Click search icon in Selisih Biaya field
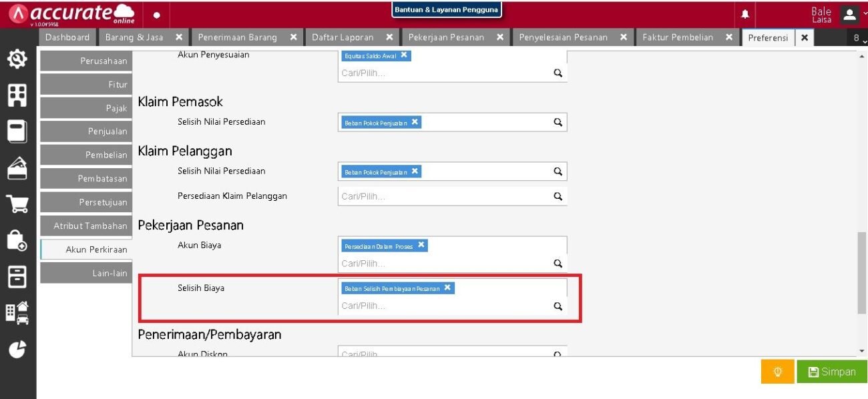The height and width of the screenshot is (399, 868). click(x=558, y=306)
